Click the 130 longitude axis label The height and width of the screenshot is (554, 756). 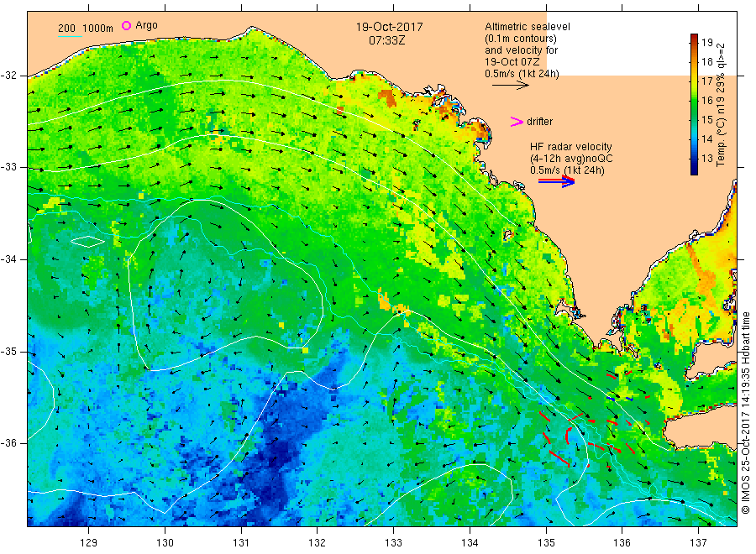(x=165, y=543)
